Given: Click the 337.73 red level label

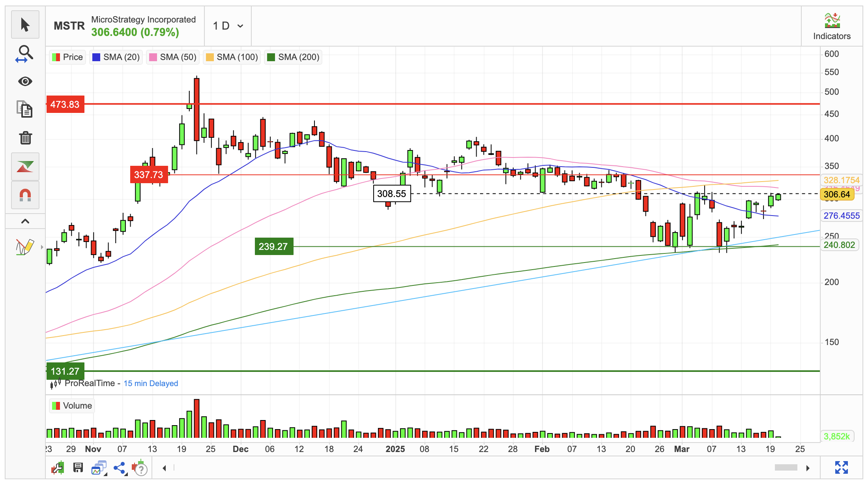Looking at the screenshot, I should [x=149, y=174].
